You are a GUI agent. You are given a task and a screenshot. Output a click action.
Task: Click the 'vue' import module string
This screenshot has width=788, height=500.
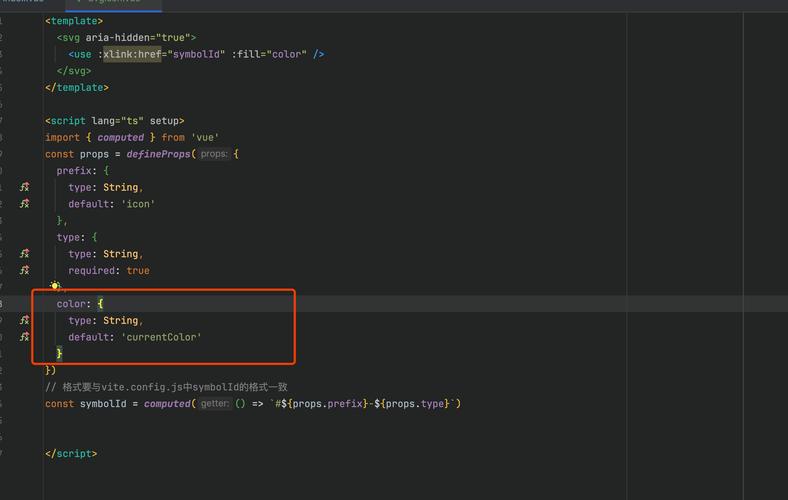(x=204, y=137)
